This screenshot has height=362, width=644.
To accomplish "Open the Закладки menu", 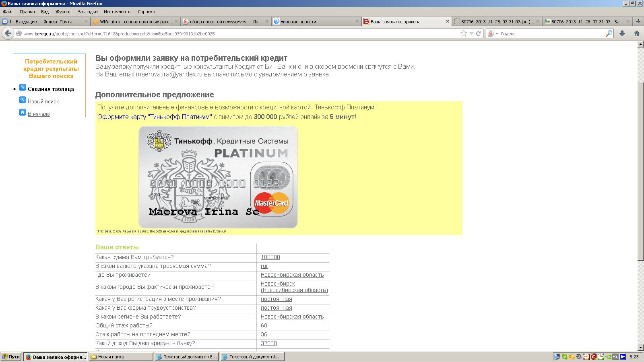I will [x=88, y=12].
